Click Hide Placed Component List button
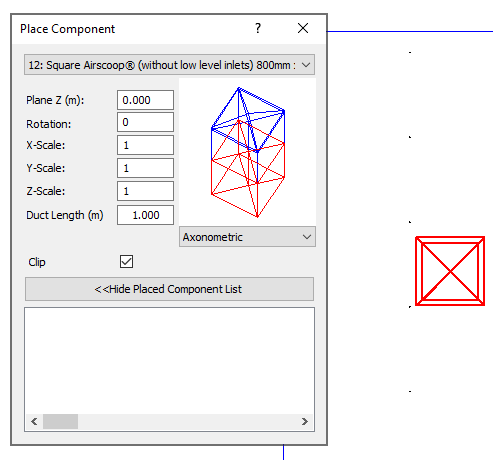 [x=169, y=289]
